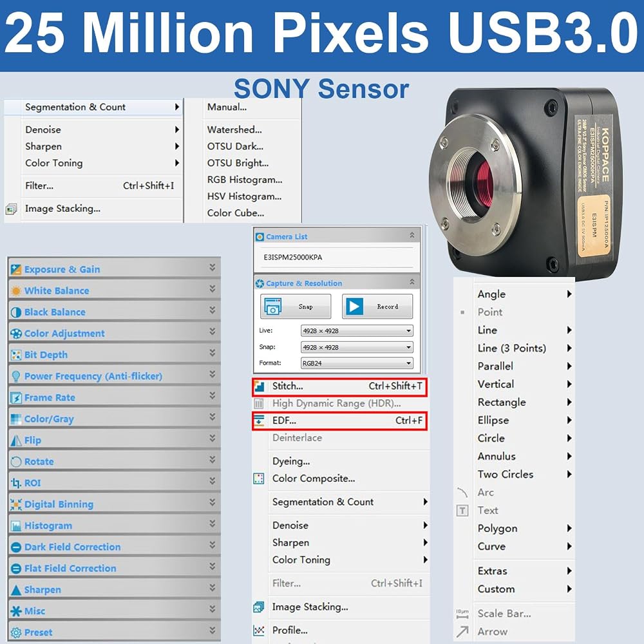Select OTSU Dark... option
This screenshot has width=644, height=644.
235,147
